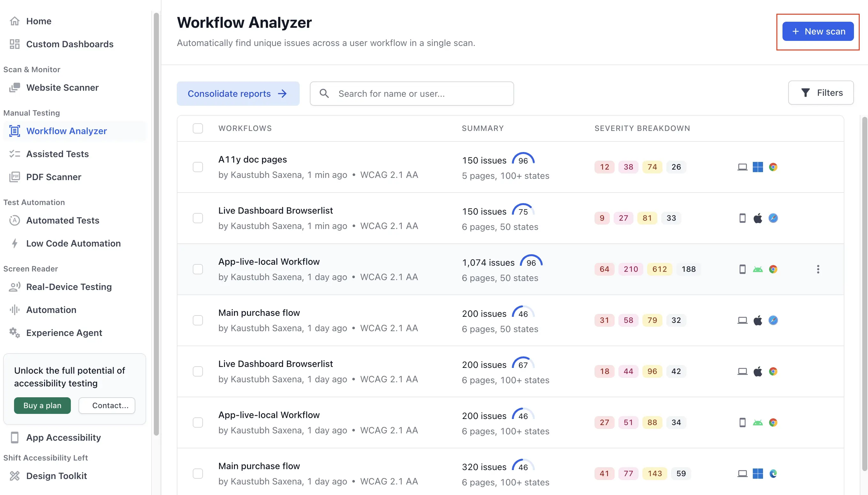Click Windows icon in A11y doc pages row
The width and height of the screenshot is (868, 495).
(758, 167)
